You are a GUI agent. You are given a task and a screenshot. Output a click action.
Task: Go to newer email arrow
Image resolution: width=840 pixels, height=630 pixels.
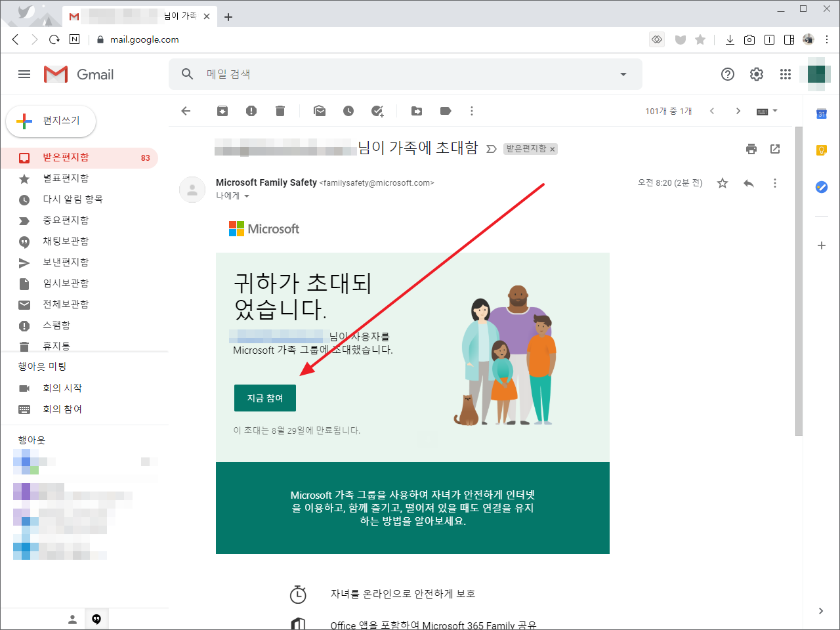pos(712,111)
